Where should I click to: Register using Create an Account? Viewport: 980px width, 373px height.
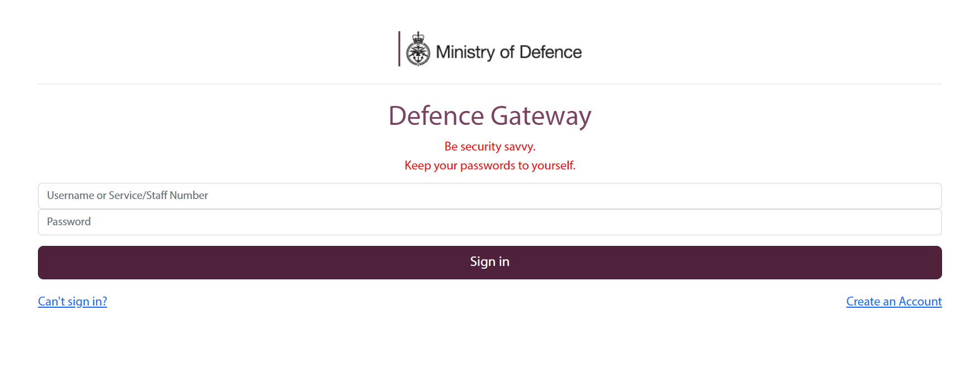894,302
